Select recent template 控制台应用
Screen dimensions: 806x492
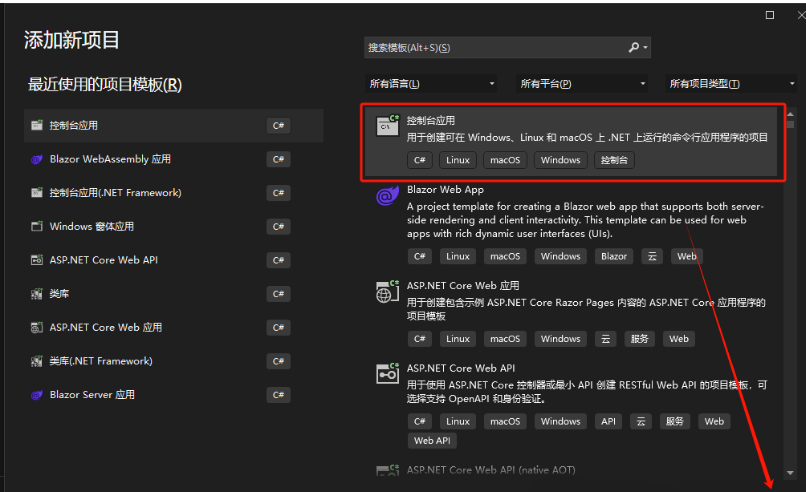[173, 125]
